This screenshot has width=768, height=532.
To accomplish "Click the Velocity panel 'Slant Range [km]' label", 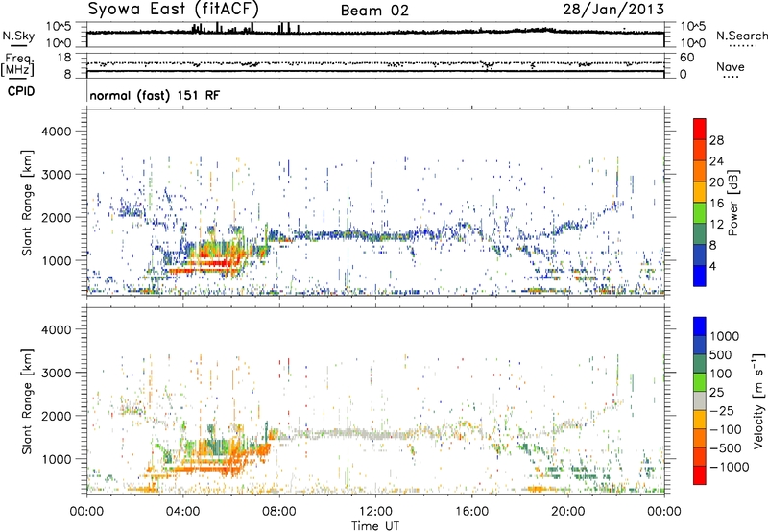I will click(27, 401).
